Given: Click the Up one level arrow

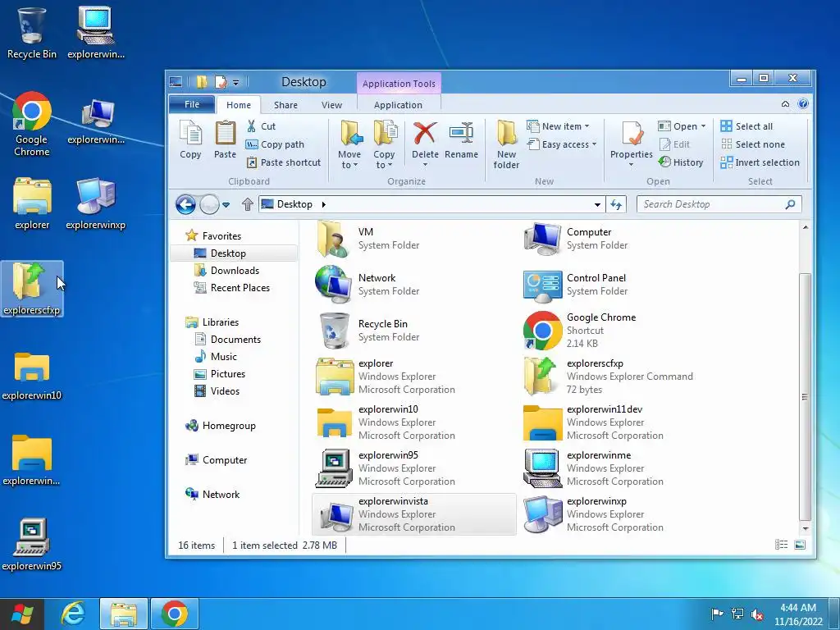Looking at the screenshot, I should pyautogui.click(x=247, y=204).
